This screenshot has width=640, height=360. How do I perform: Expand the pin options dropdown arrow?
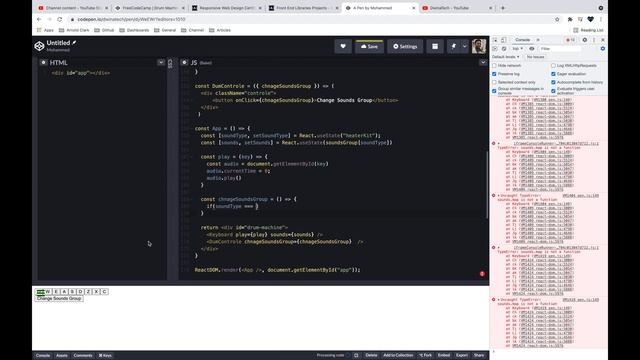[x=464, y=47]
